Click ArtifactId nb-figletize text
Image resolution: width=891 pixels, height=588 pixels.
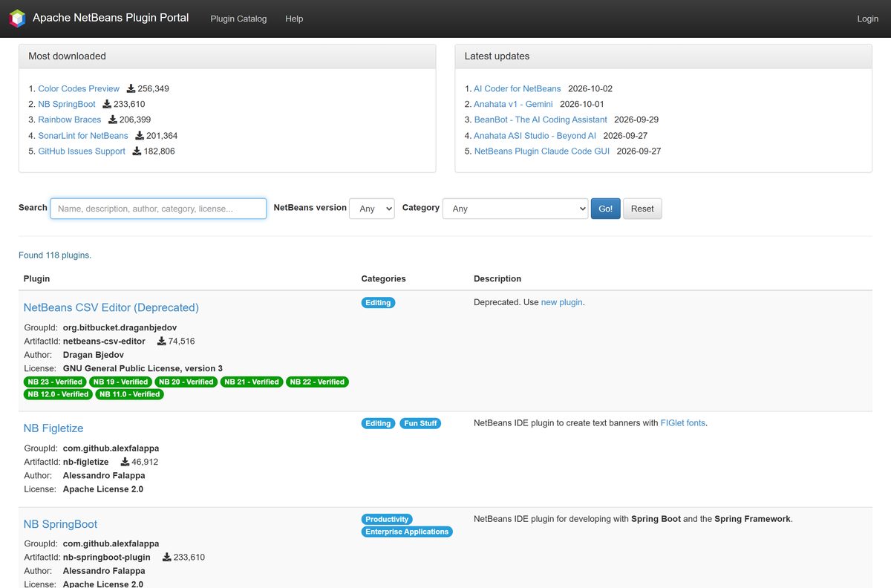click(x=85, y=462)
